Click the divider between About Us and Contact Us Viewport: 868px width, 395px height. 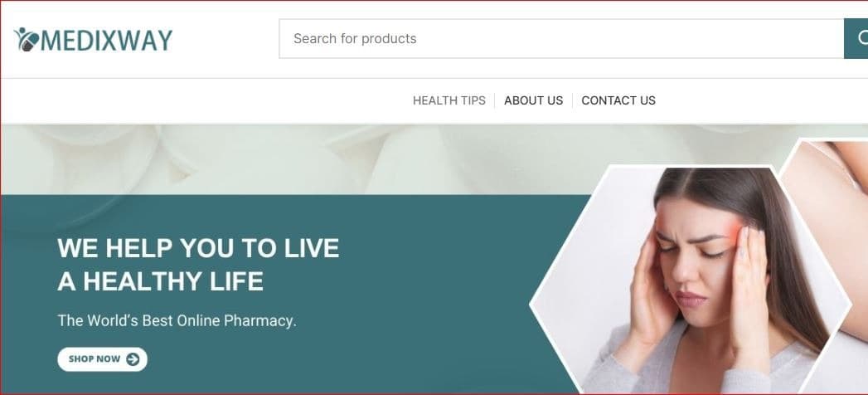pyautogui.click(x=572, y=100)
